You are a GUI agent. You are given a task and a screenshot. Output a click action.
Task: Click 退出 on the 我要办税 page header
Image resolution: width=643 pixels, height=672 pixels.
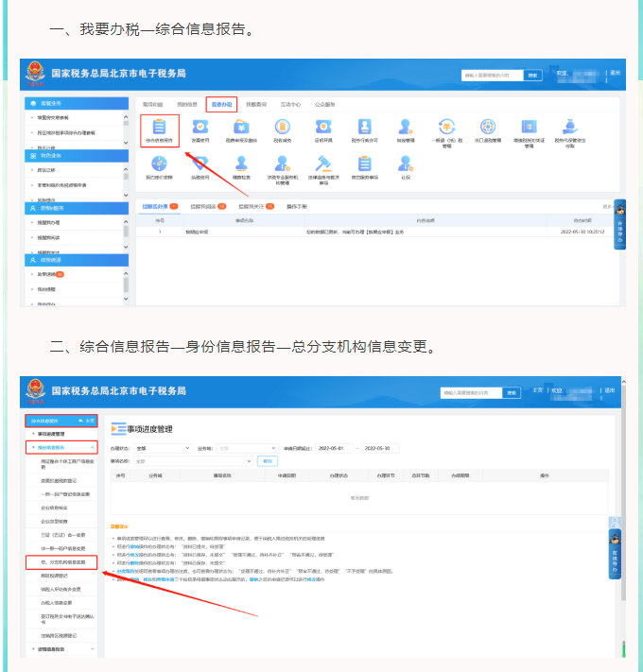(616, 73)
